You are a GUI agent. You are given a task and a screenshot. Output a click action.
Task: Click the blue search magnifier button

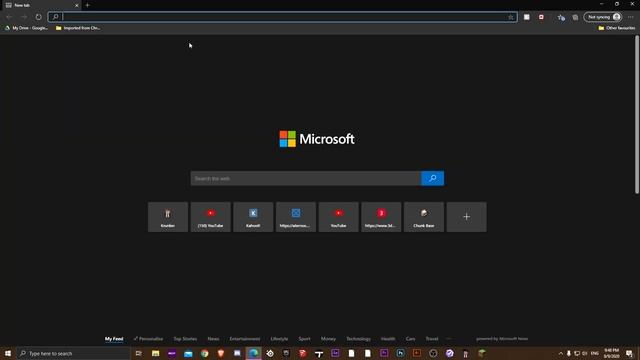[432, 178]
